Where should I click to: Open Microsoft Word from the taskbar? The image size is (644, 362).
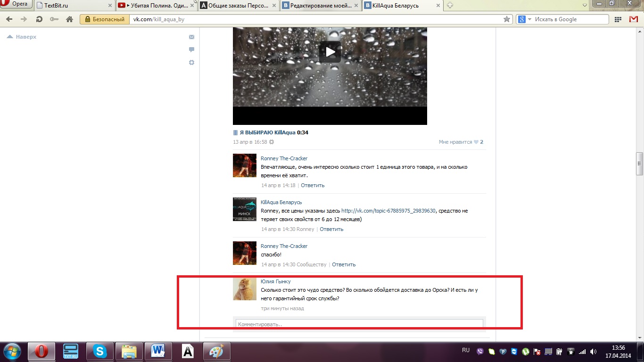[158, 352]
